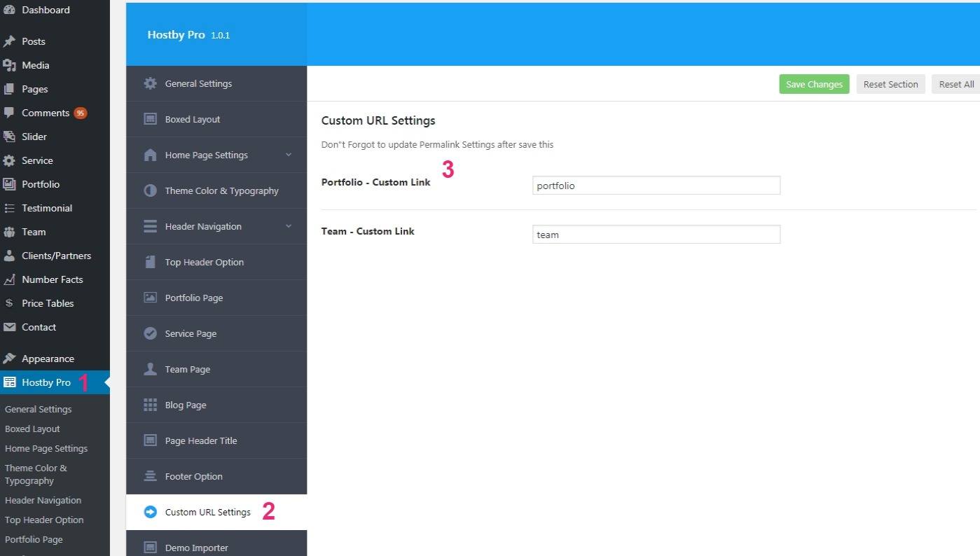Select Theme Color & Typography panel tab
980x556 pixels.
(216, 190)
